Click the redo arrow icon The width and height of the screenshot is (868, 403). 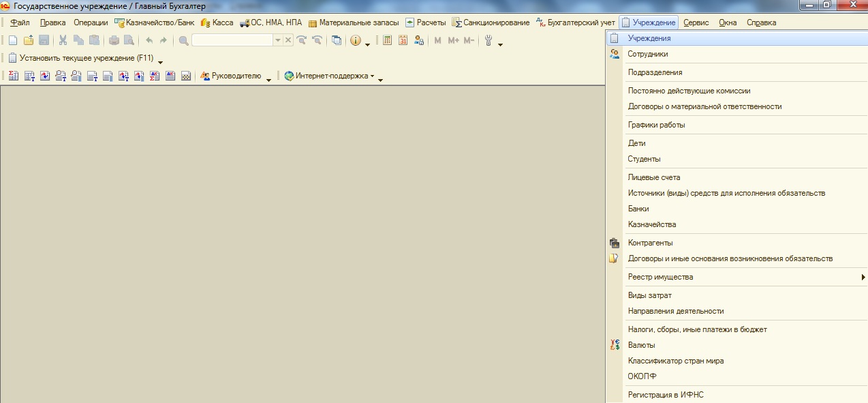tap(164, 40)
